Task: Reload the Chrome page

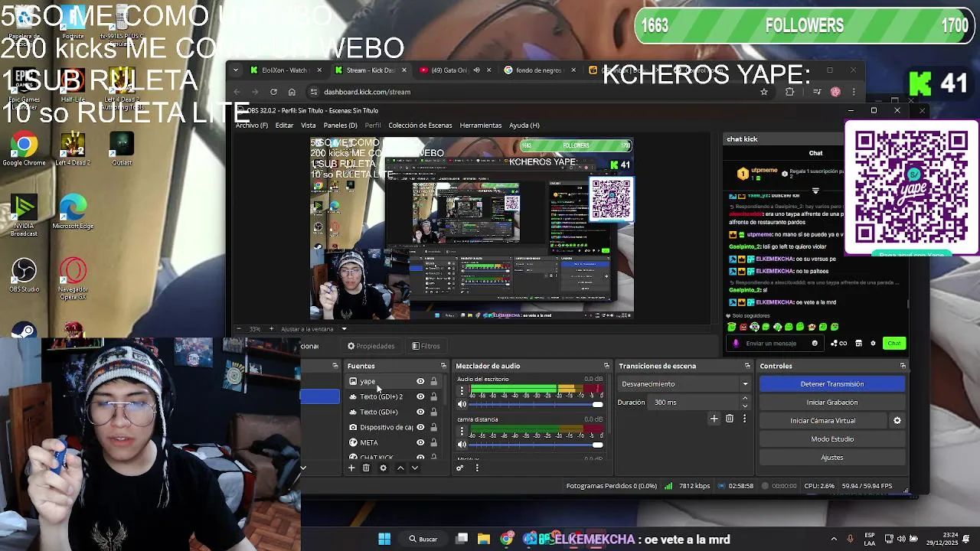Action: point(273,92)
